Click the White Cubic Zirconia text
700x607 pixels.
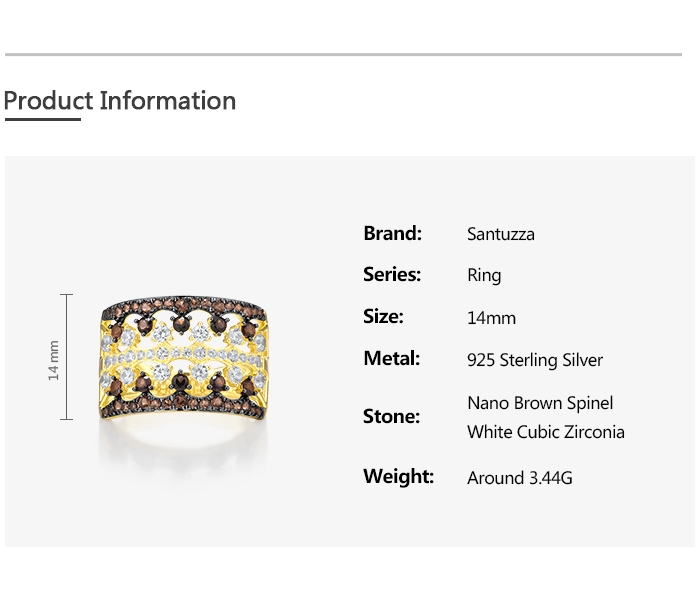[x=545, y=432]
